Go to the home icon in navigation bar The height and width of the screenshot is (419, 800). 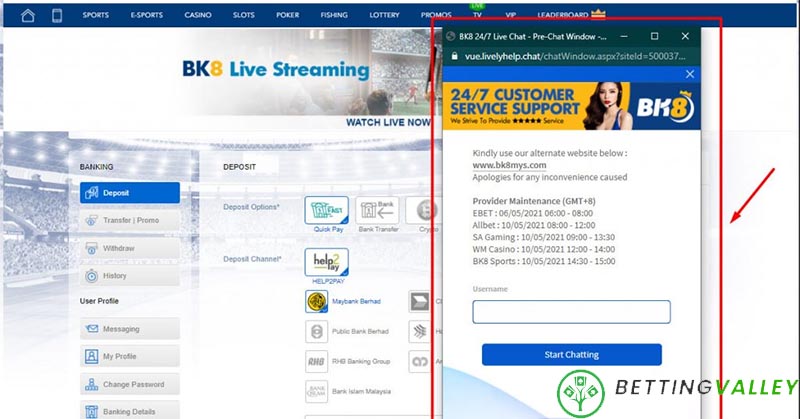tap(28, 15)
